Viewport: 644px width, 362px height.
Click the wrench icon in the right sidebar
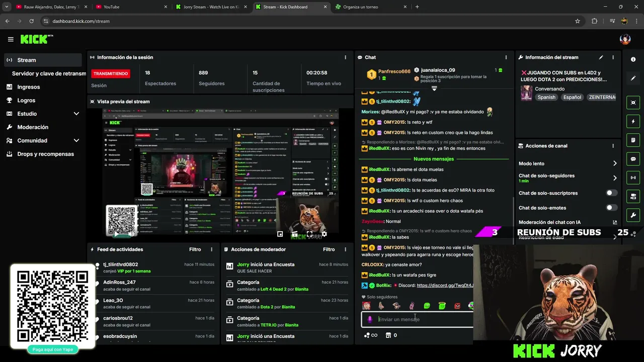633,215
